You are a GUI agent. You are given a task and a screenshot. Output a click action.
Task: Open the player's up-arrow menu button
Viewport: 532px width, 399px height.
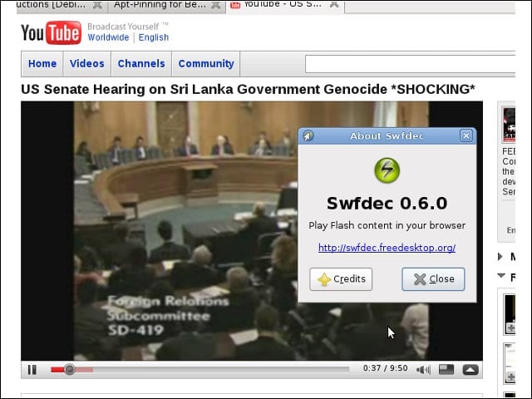(470, 369)
